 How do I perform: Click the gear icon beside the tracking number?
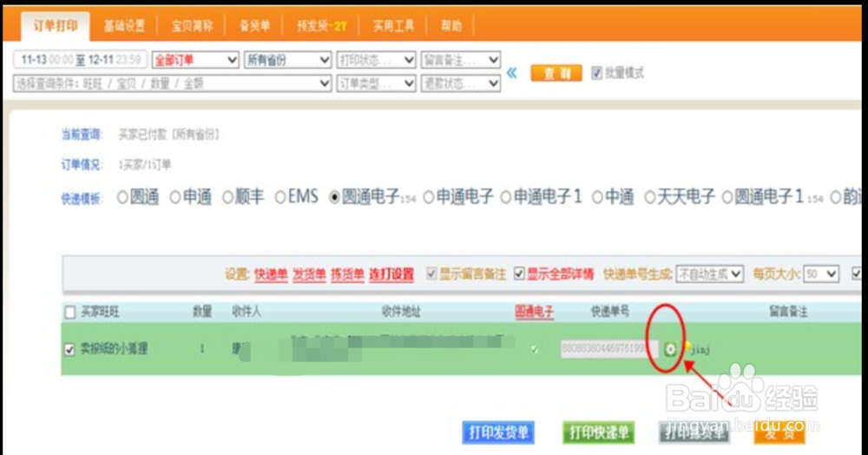pyautogui.click(x=670, y=349)
